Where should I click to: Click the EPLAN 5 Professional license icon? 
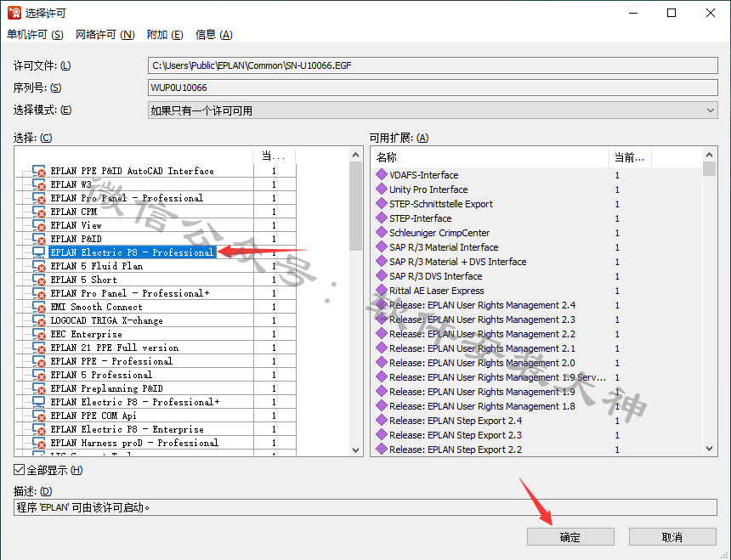39,375
